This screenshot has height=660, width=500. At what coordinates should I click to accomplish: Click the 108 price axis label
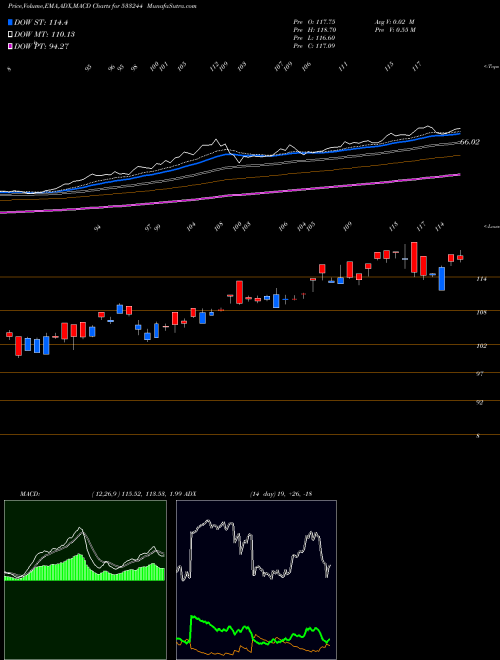click(x=481, y=312)
